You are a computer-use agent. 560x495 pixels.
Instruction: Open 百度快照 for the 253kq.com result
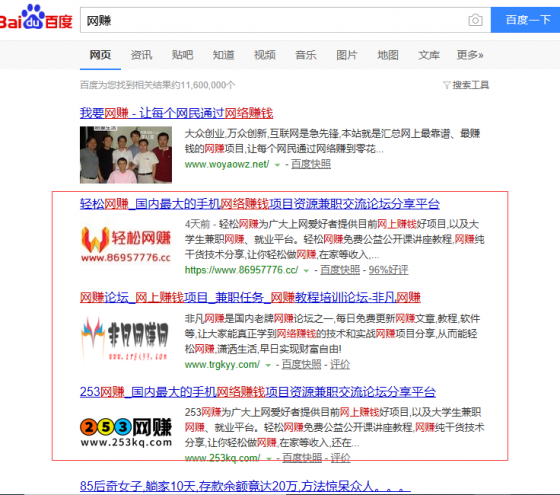point(302,458)
